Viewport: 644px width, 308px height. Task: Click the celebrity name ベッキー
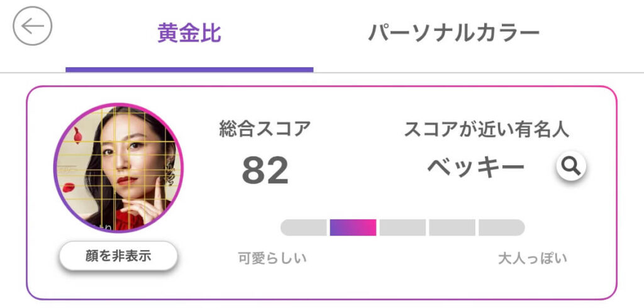pyautogui.click(x=476, y=167)
